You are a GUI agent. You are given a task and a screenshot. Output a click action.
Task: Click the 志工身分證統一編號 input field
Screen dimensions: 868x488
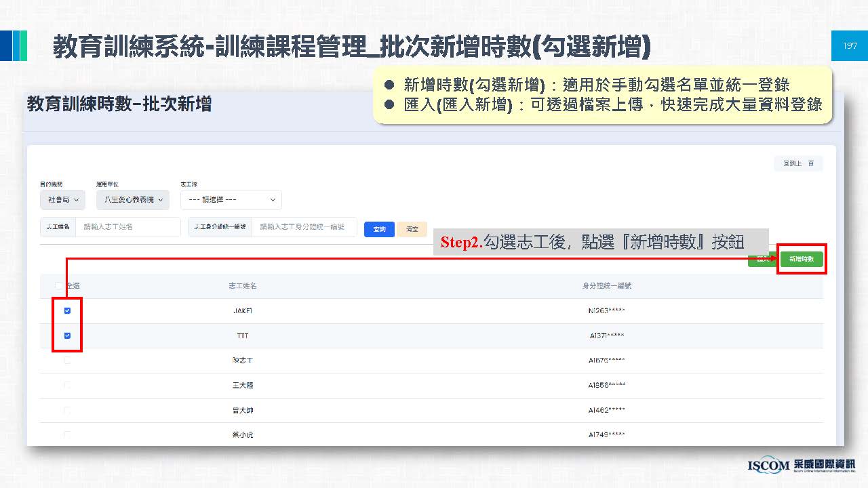[304, 227]
